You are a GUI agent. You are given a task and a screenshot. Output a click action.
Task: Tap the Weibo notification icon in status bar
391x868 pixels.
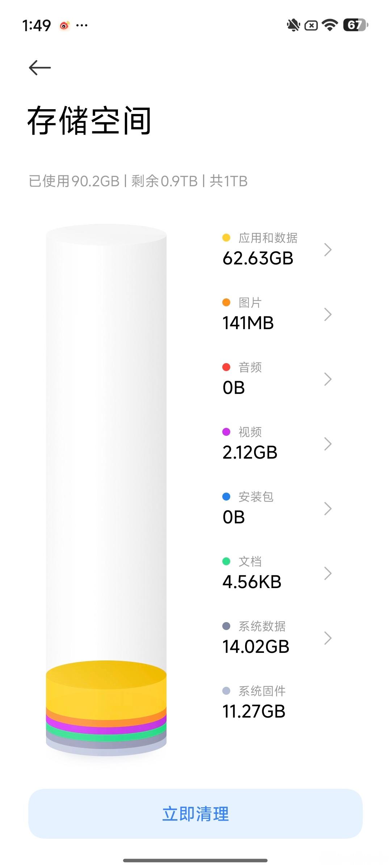(x=64, y=25)
